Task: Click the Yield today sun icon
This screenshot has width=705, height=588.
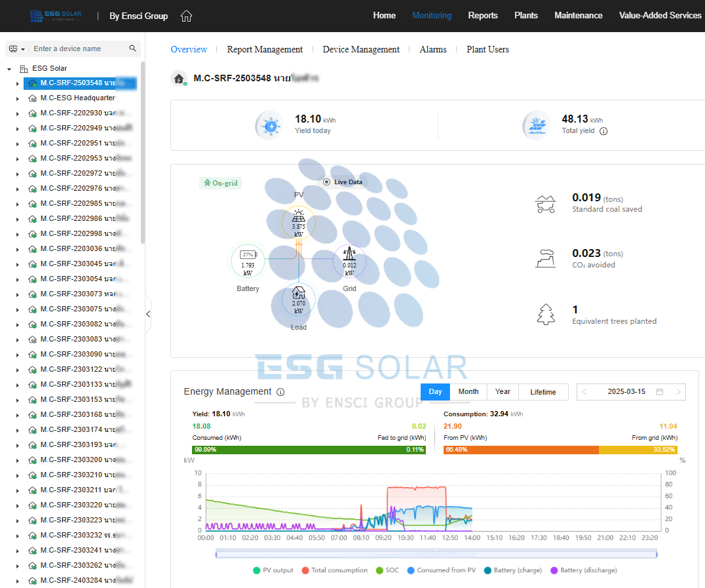Action: click(271, 126)
